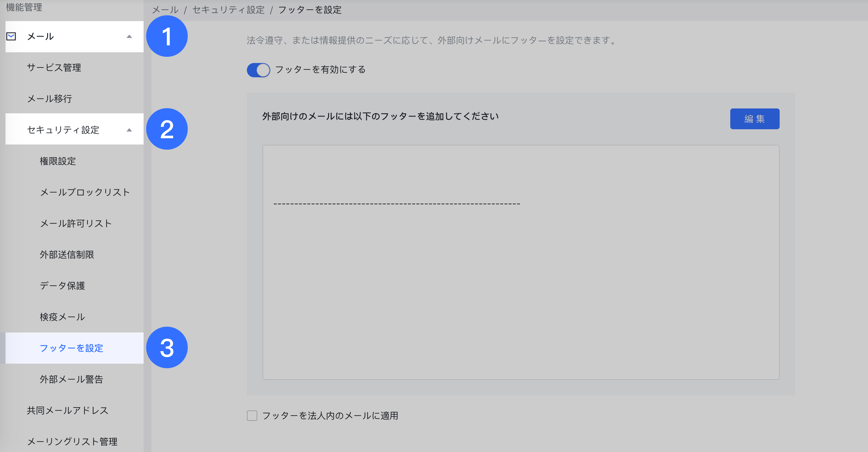Check フッターを法人内のメールに適用 checkbox
This screenshot has height=452, width=868.
pyautogui.click(x=252, y=416)
